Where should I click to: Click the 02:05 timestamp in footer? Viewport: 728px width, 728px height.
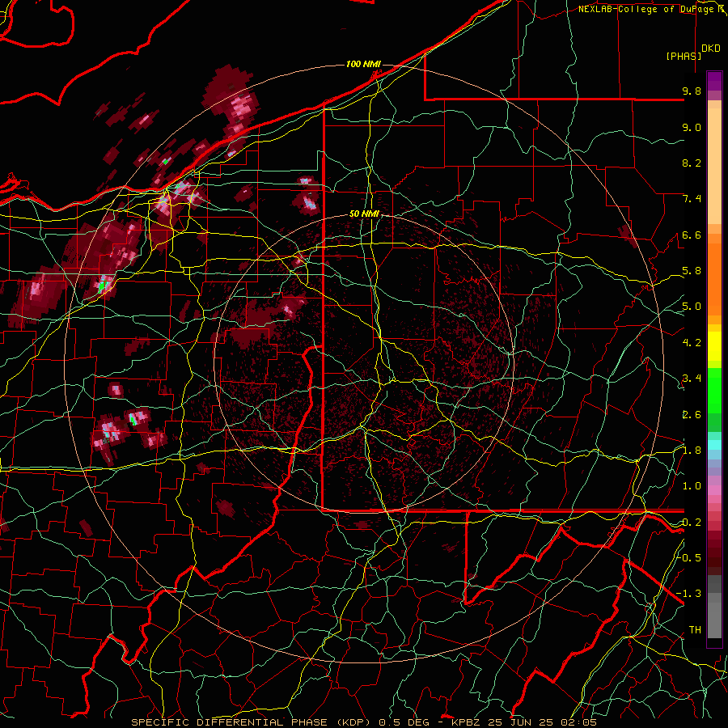580,722
